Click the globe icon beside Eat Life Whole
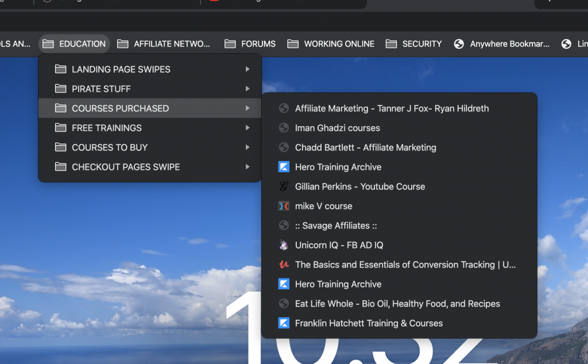 (284, 303)
